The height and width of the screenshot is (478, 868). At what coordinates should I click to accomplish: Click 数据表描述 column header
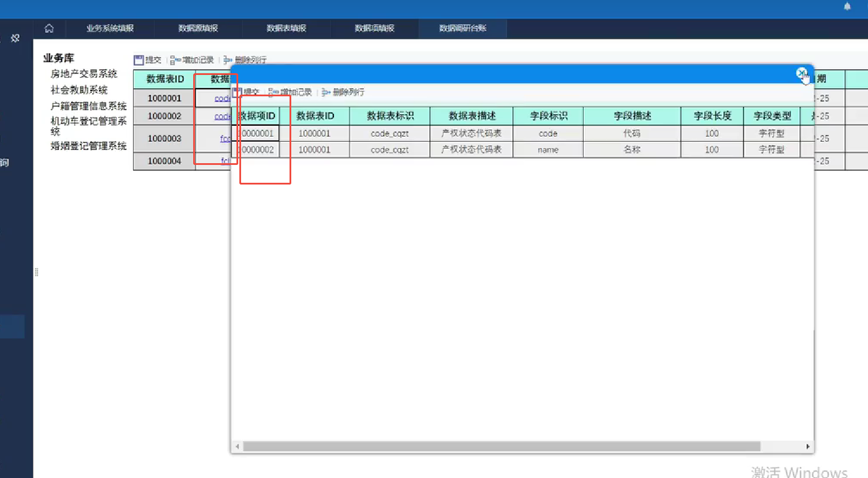(472, 116)
